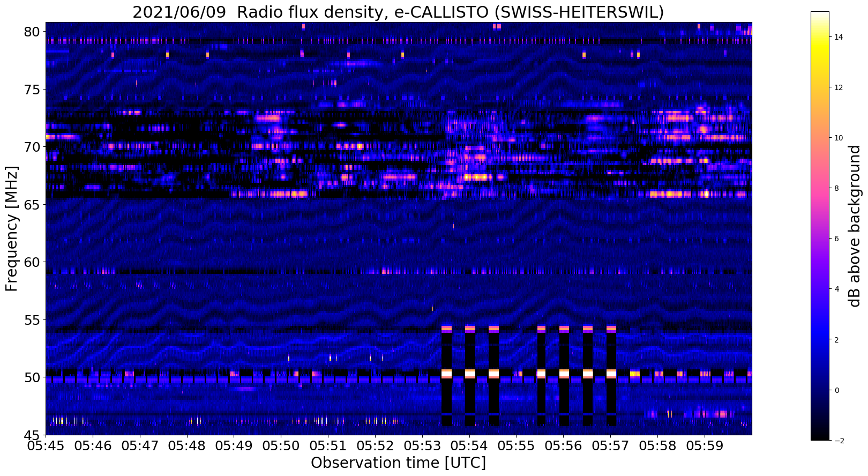Viewport: 868px width, 476px height.
Task: Click the 05:57 time tick label
Action: click(611, 446)
